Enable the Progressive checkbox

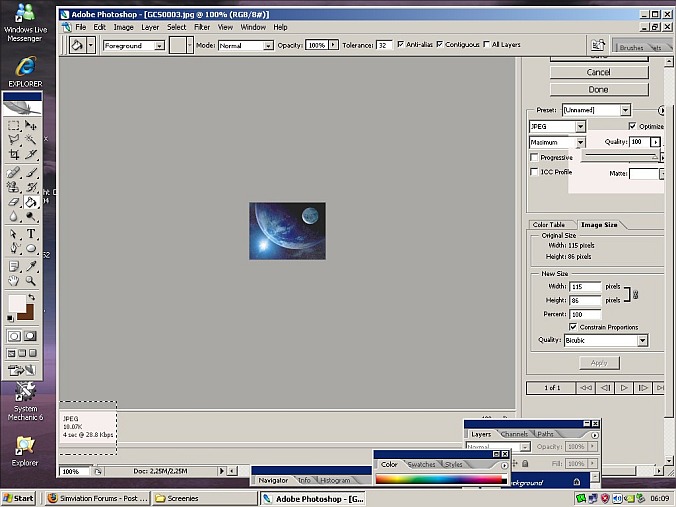(x=534, y=157)
